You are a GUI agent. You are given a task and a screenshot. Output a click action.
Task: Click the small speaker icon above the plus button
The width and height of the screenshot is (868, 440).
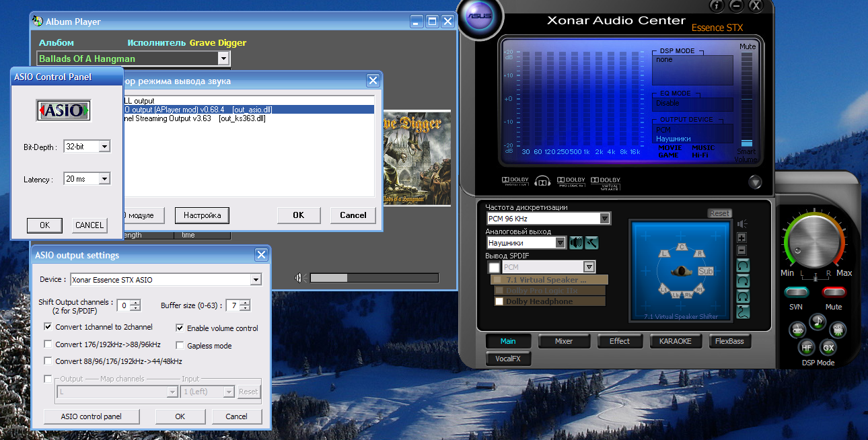(x=742, y=223)
